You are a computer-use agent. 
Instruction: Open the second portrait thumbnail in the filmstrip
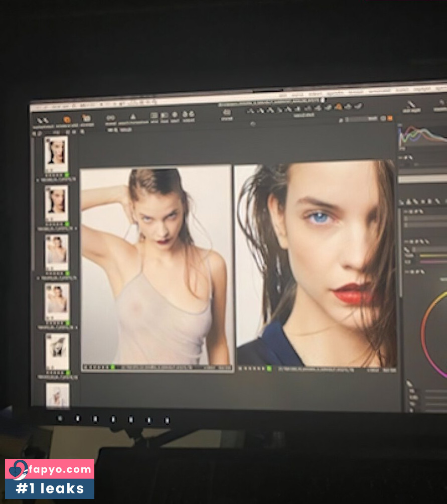pyautogui.click(x=57, y=203)
